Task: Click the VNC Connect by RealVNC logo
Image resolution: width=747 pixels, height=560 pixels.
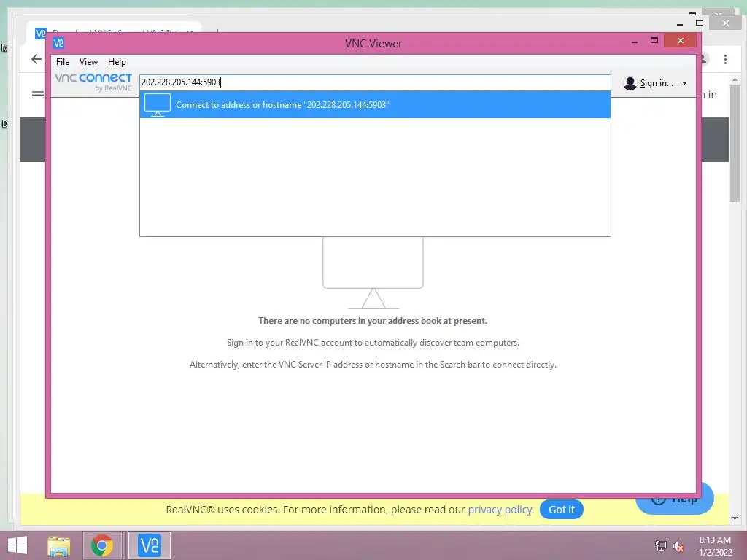Action: tap(93, 82)
